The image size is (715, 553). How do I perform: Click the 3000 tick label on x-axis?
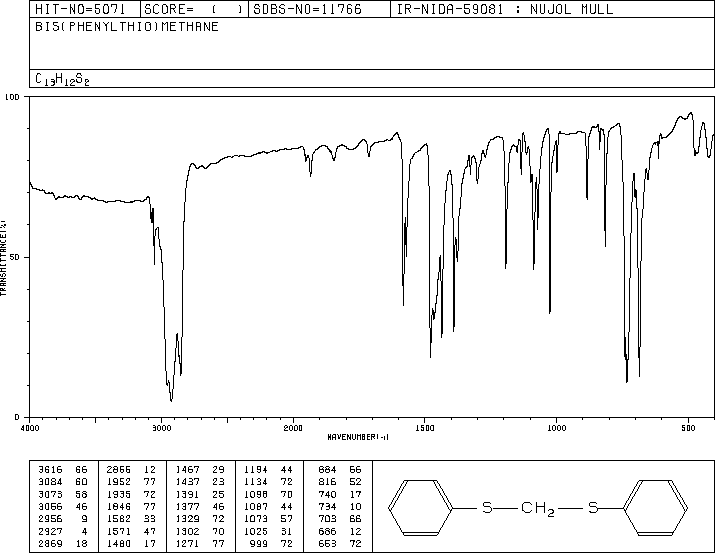(x=161, y=428)
